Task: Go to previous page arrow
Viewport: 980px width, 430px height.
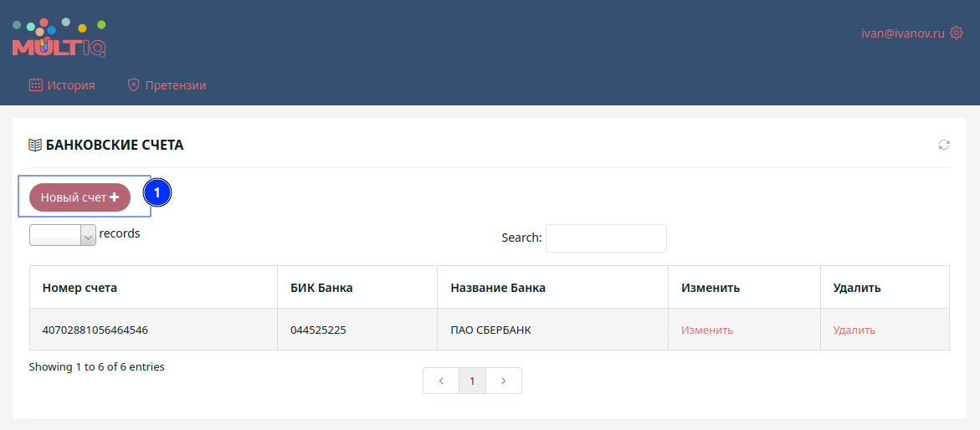Action: 441,381
